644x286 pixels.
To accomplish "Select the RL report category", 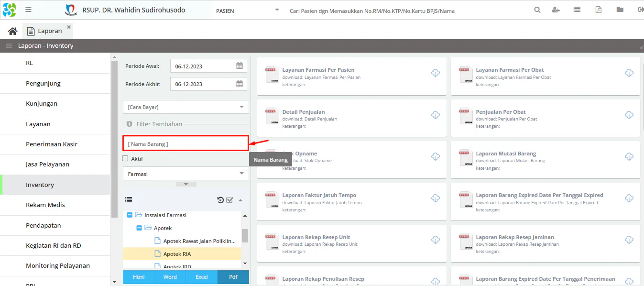I will [x=55, y=63].
